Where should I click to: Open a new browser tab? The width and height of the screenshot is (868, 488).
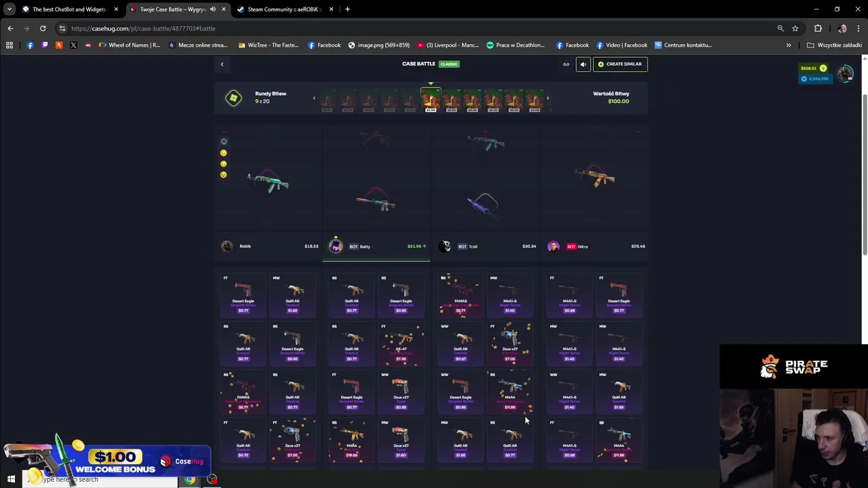coord(347,9)
